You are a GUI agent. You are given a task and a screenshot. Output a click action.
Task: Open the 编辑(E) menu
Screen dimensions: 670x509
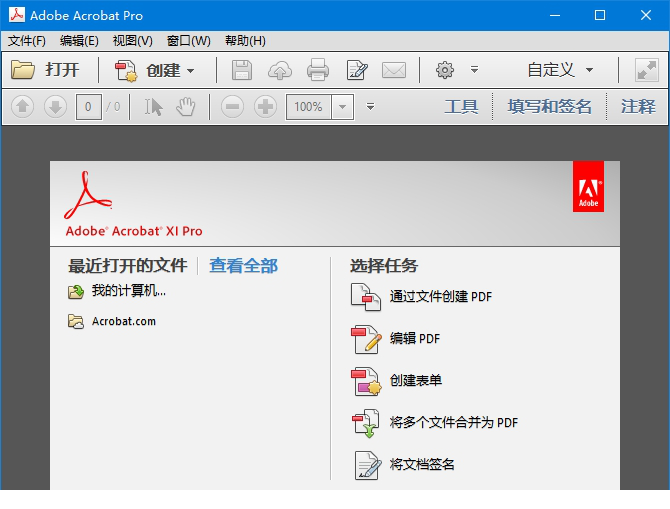pos(79,41)
